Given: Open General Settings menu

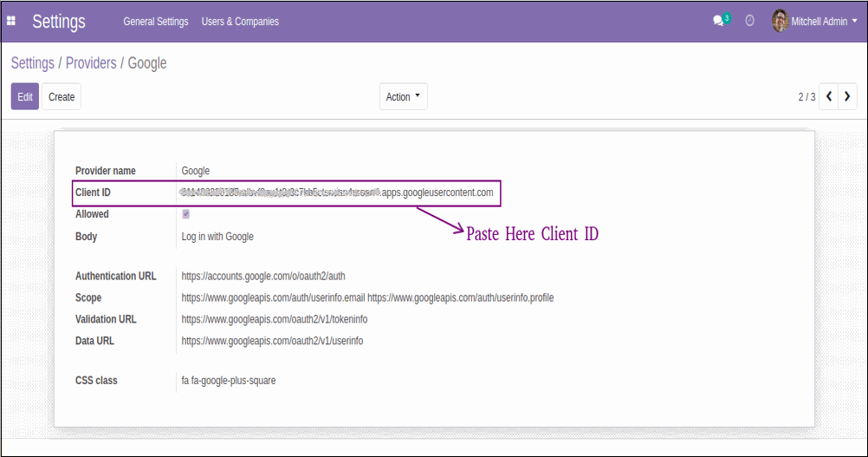Looking at the screenshot, I should coord(156,21).
